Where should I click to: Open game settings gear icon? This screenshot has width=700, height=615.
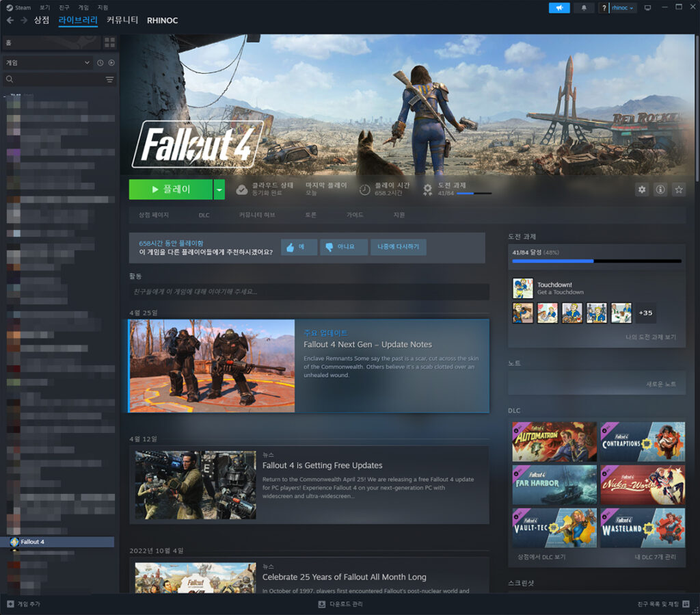(x=641, y=189)
